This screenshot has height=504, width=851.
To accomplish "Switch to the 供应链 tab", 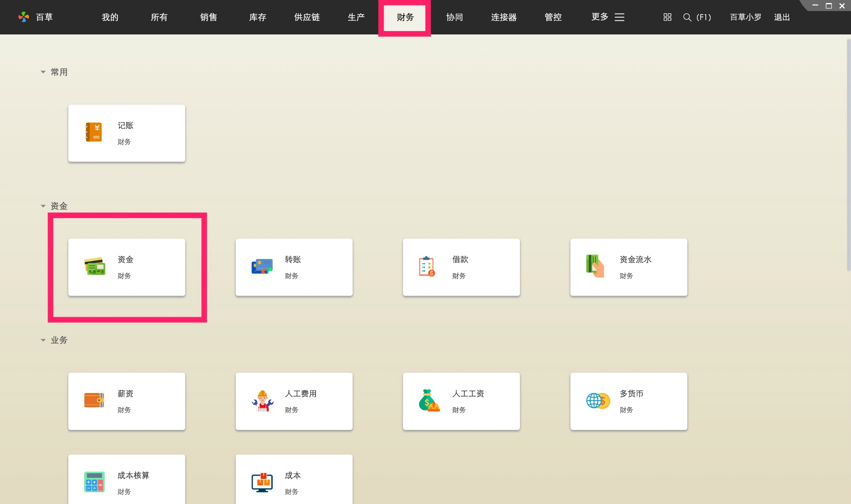I will pos(307,17).
